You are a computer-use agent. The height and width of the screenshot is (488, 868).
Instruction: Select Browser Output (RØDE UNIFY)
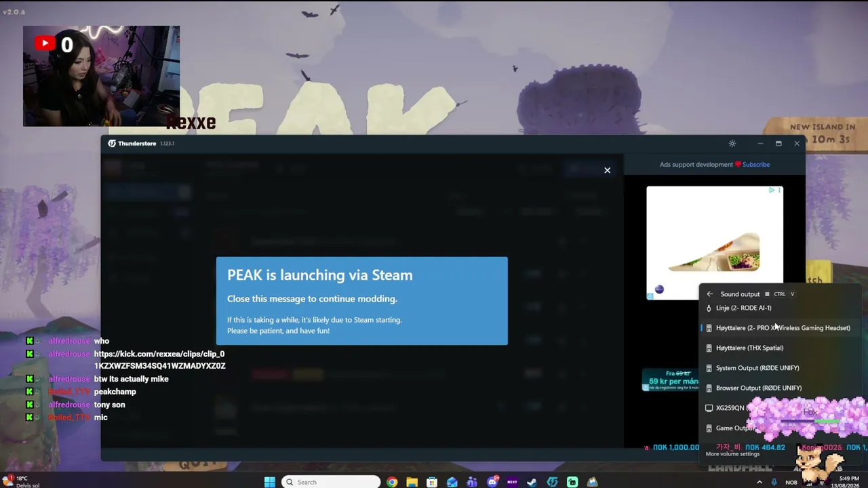click(x=780, y=388)
